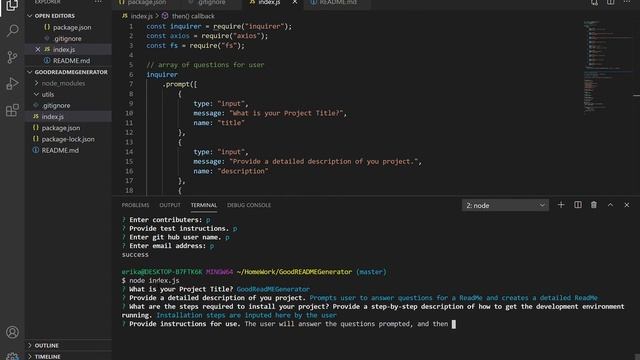Add a new terminal with plus icon
The image size is (640, 360).
561,205
